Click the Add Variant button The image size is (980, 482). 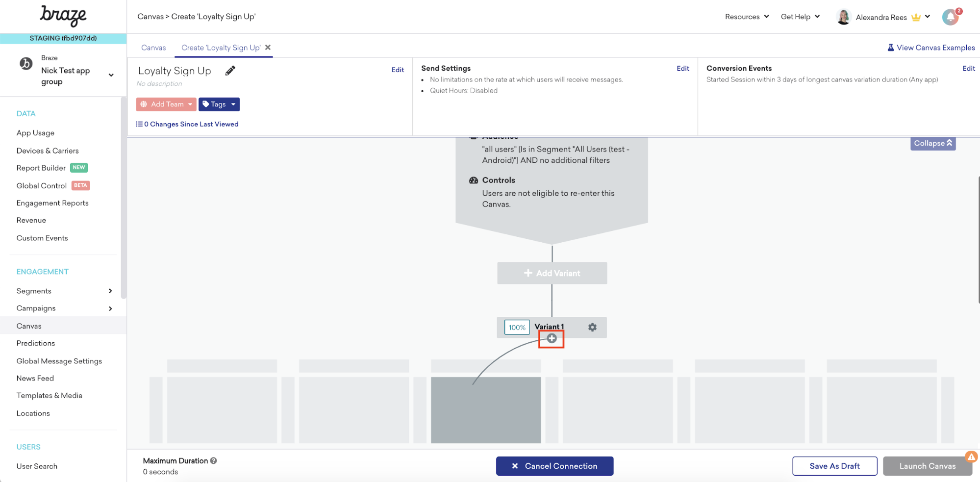[x=552, y=273]
